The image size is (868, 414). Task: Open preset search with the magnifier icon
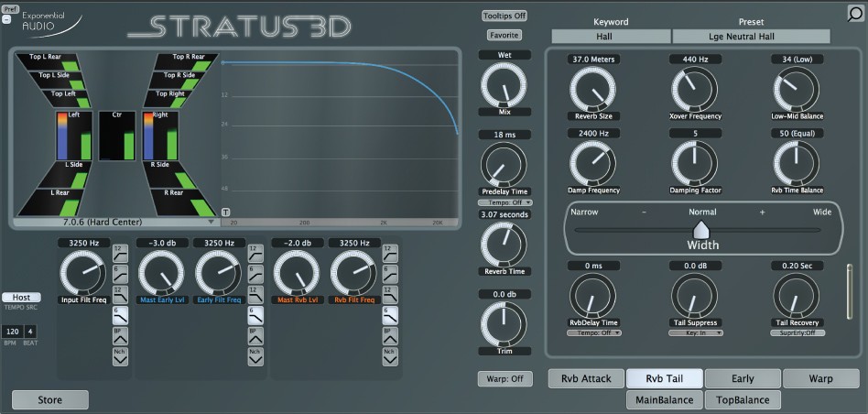coord(854,14)
